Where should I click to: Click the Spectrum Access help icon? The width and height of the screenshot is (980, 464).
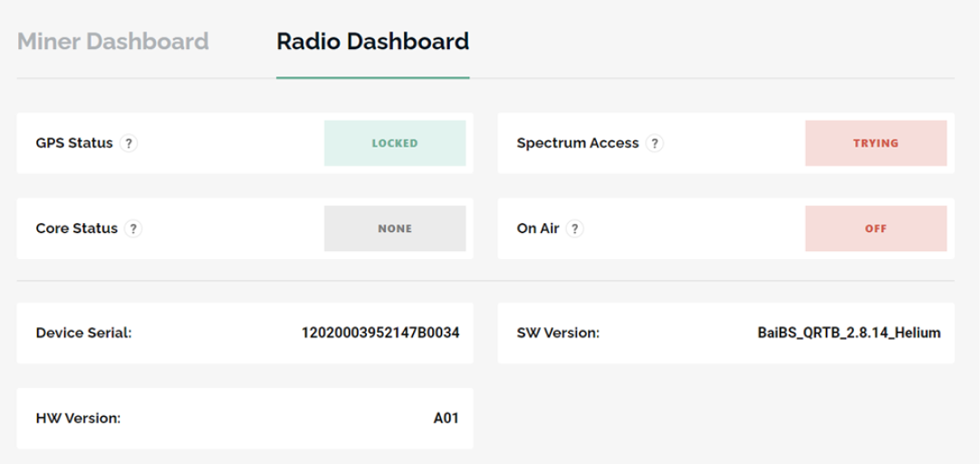[654, 143]
